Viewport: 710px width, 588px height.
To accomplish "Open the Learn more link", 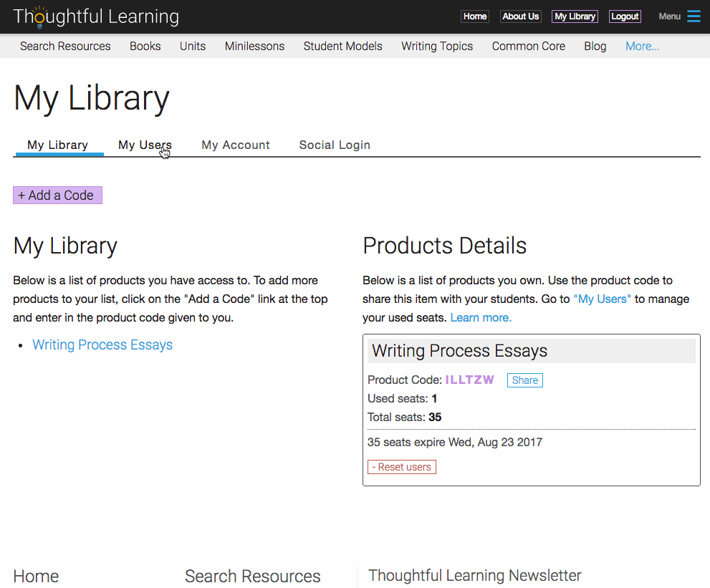I will 481,318.
